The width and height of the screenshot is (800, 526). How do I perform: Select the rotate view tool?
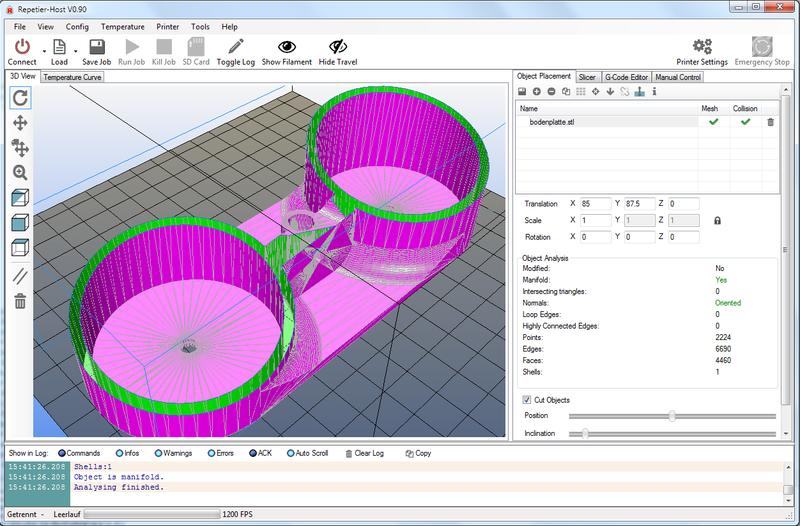[20, 97]
